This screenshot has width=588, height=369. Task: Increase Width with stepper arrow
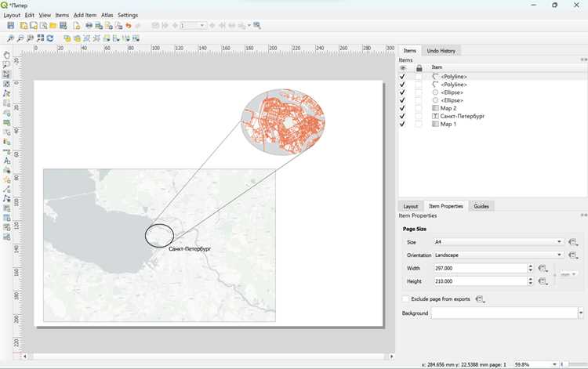530,266
